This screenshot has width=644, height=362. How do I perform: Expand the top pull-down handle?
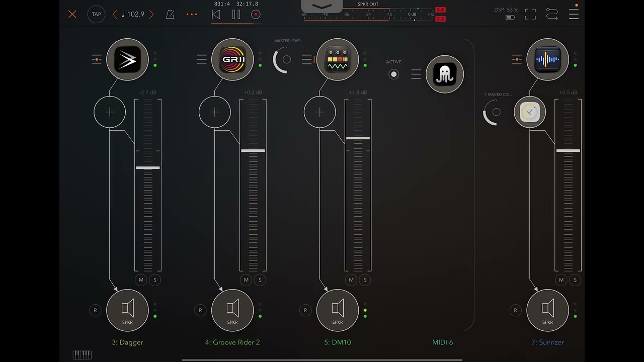coord(322,6)
